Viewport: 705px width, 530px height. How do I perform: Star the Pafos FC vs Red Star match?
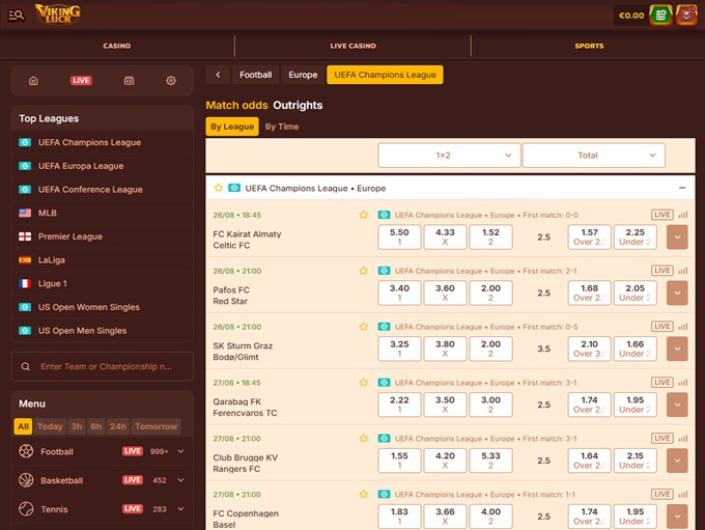tap(364, 271)
